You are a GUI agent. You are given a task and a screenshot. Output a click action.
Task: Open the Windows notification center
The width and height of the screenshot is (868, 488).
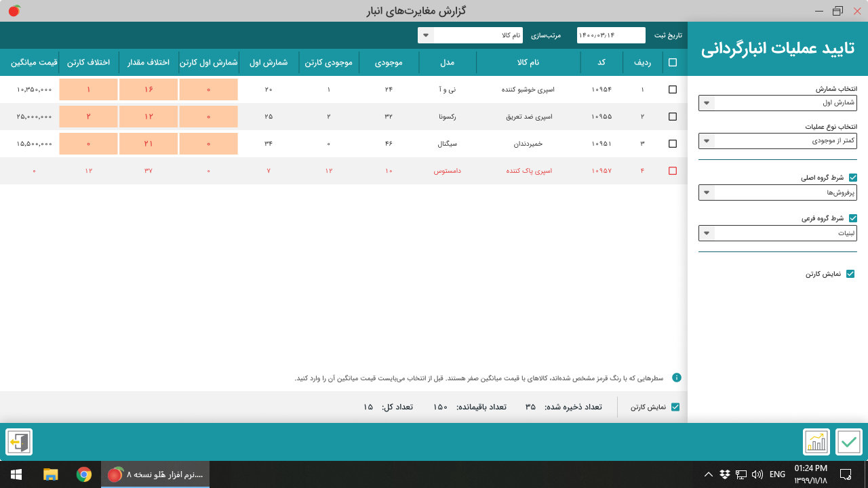click(846, 474)
